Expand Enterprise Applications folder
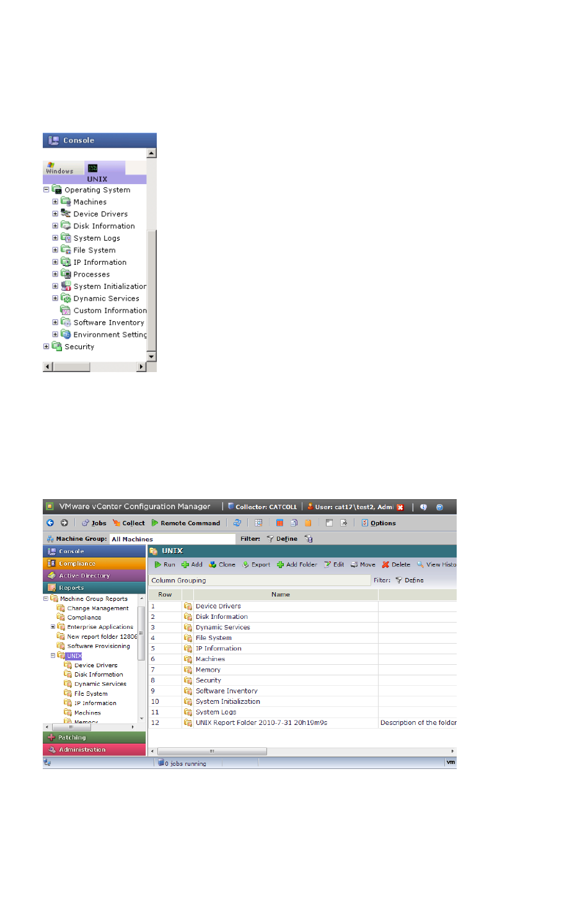 click(x=53, y=627)
